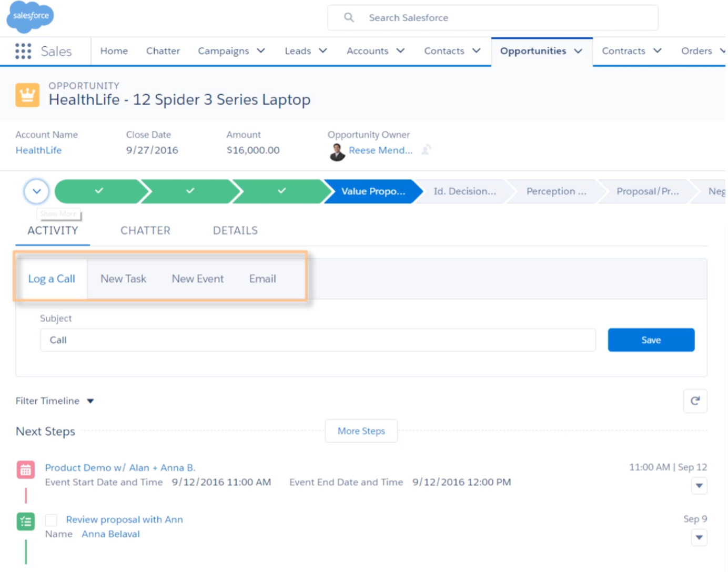
Task: Go to the Home tab
Action: [114, 51]
